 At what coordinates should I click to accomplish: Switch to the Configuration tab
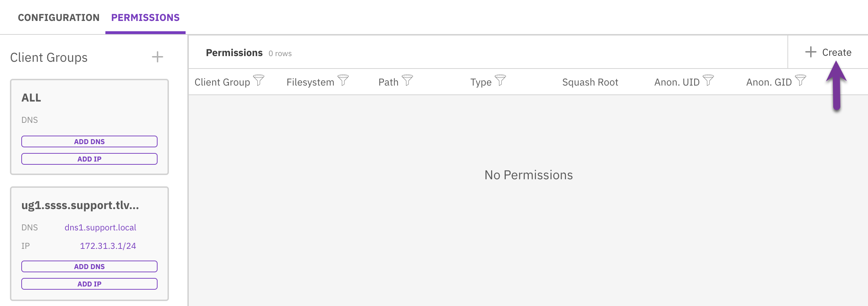(59, 17)
